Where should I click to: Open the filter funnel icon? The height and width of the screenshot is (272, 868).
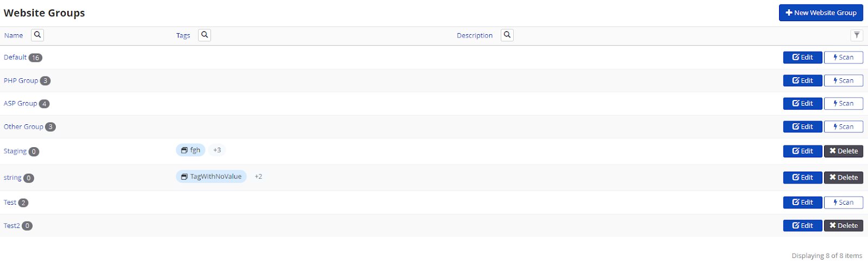[857, 35]
